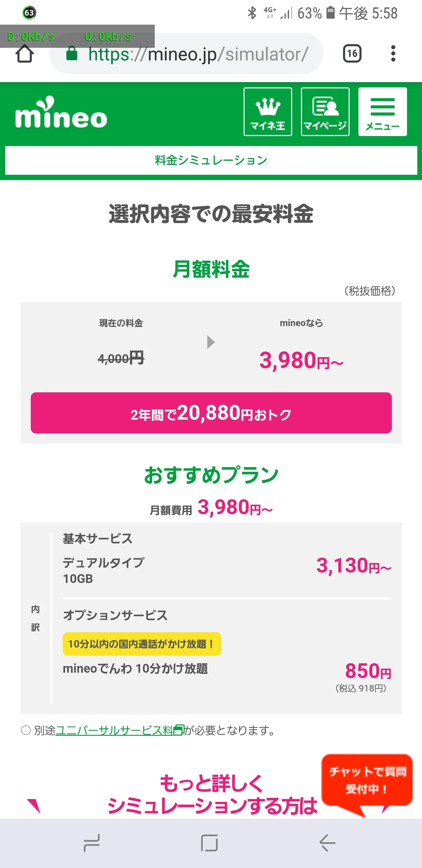
Task: Tap the secure padlock icon in address bar
Action: coord(72,54)
